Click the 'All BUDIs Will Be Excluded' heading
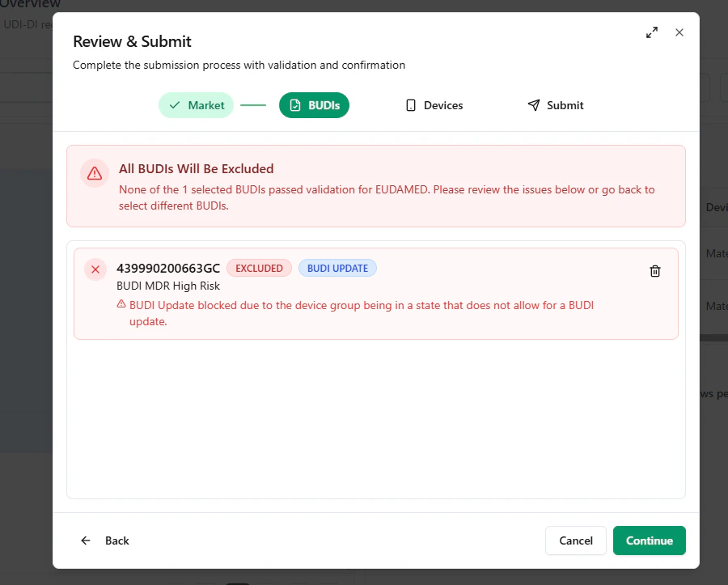Image resolution: width=728 pixels, height=585 pixels. click(196, 168)
